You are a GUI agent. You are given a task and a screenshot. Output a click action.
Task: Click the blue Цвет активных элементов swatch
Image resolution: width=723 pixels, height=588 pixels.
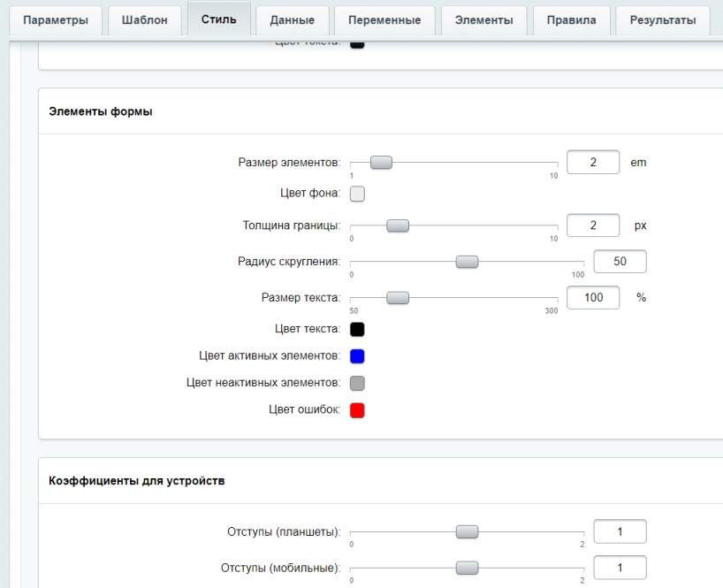click(358, 356)
